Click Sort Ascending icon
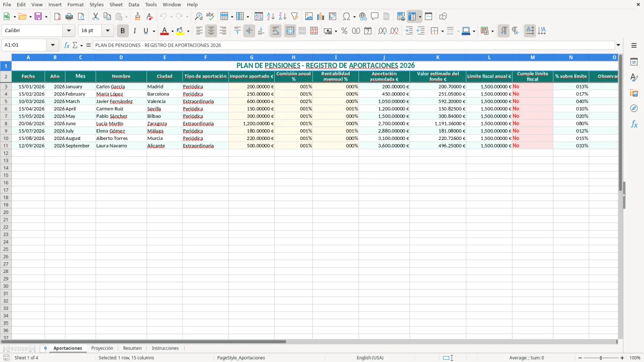 point(270,17)
